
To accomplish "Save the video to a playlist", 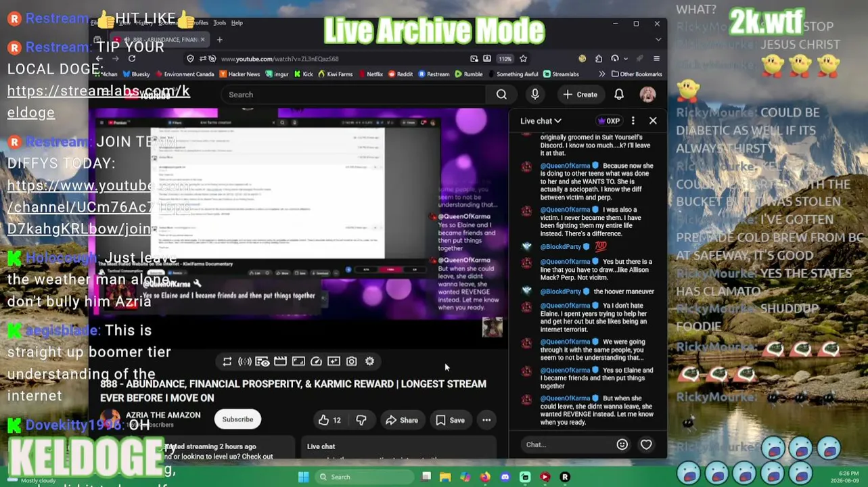I will coord(450,420).
